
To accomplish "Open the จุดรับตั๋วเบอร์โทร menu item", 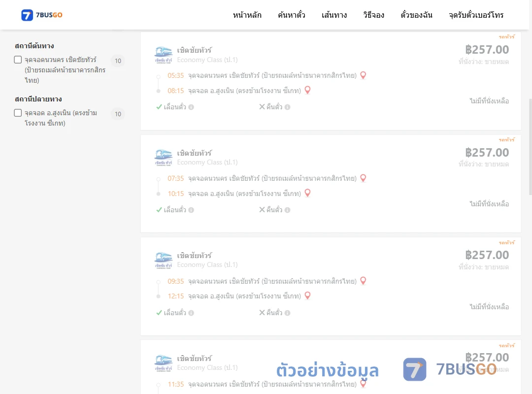I will click(476, 15).
